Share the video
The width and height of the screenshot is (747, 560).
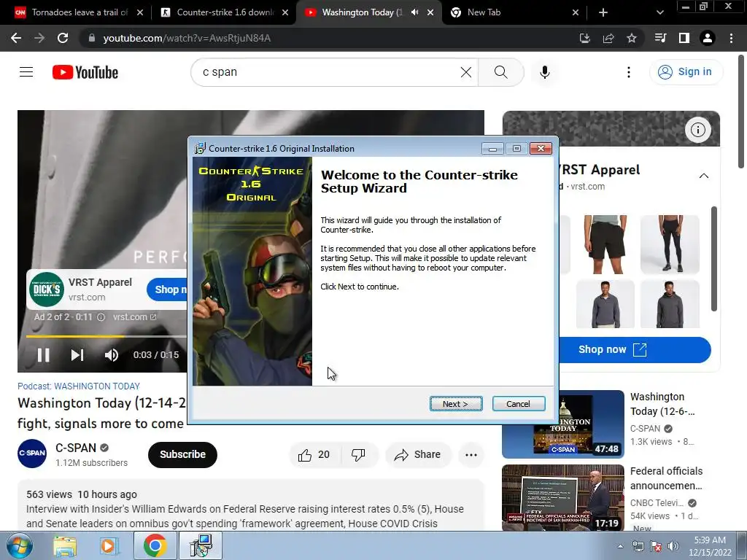tap(417, 455)
